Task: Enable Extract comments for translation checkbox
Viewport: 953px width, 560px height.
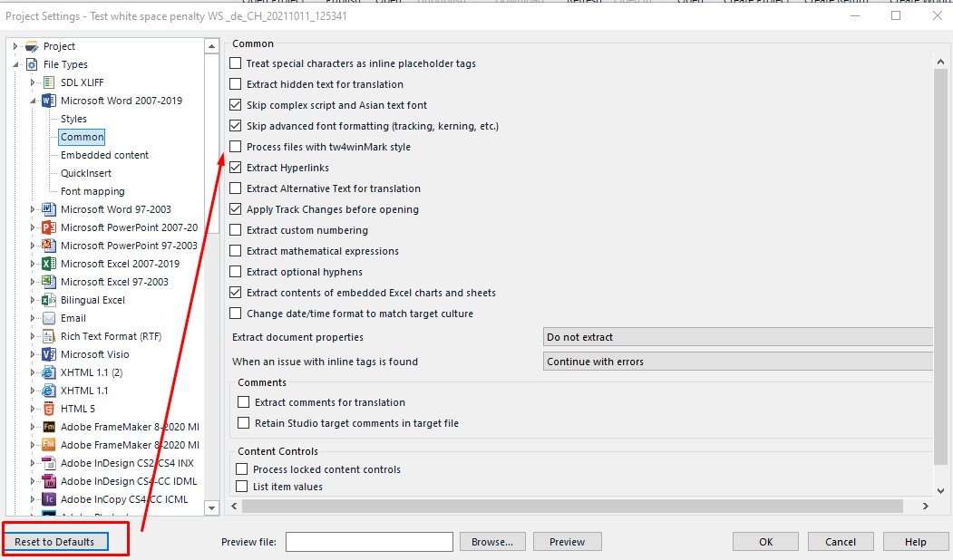Action: coord(243,402)
